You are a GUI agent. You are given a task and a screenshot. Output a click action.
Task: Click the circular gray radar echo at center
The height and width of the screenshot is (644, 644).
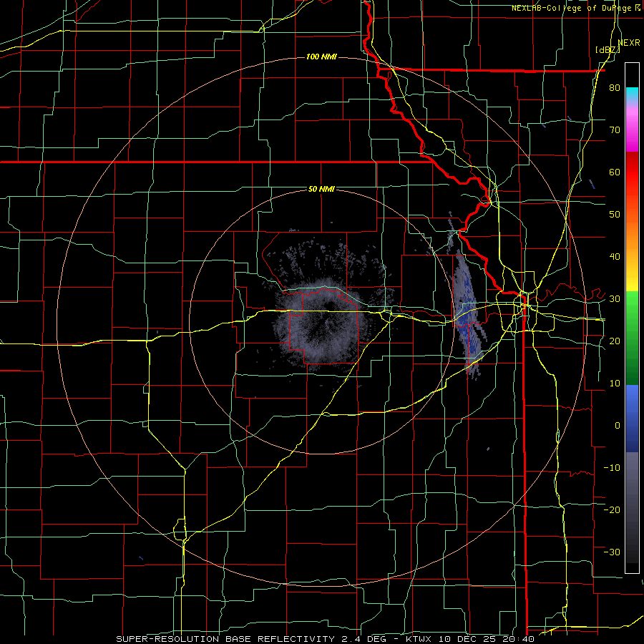323,323
